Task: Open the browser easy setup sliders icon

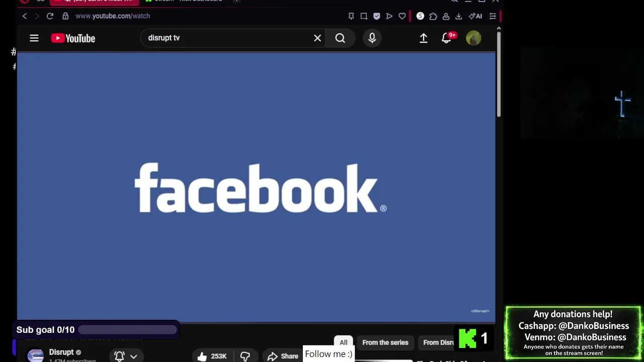Action: (x=493, y=16)
